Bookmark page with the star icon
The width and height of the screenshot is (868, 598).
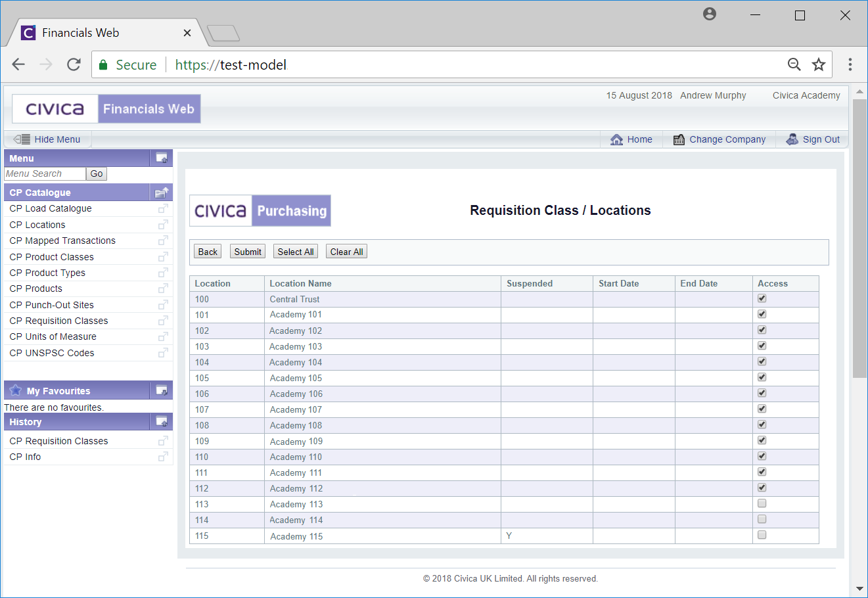click(x=819, y=64)
